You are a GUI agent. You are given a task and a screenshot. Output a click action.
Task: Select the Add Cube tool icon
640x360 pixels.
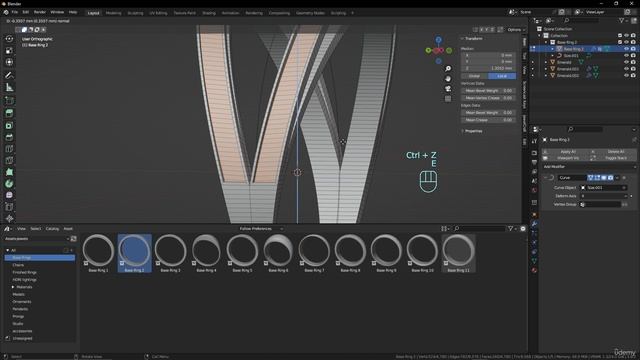point(9,100)
